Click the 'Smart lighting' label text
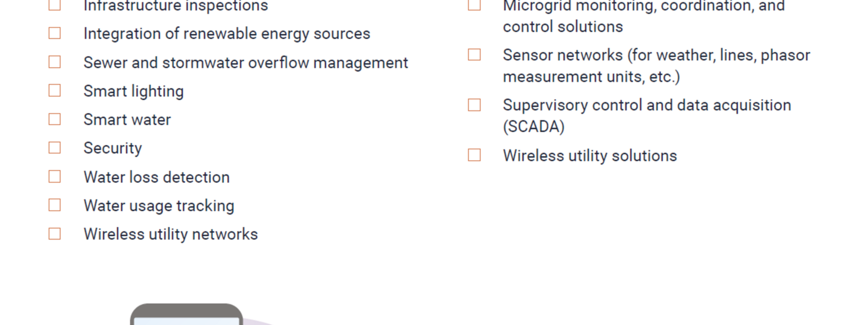 click(134, 91)
